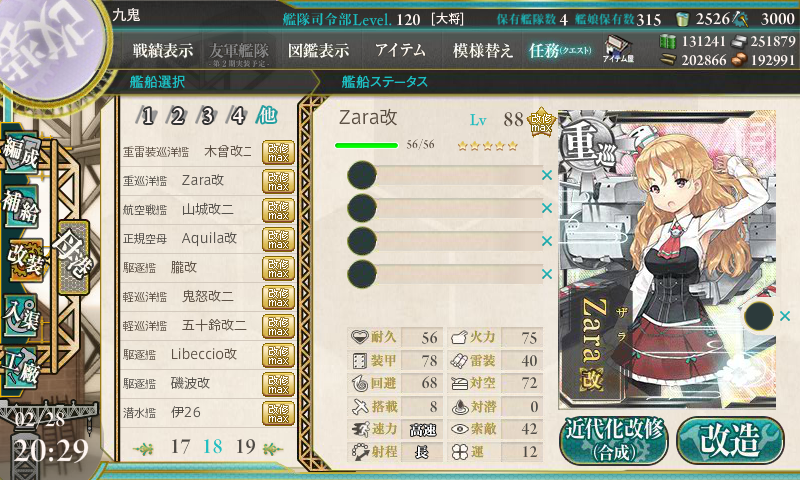This screenshot has width=800, height=480.
Task: Switch to fleet 2 tab
Action: [x=177, y=116]
